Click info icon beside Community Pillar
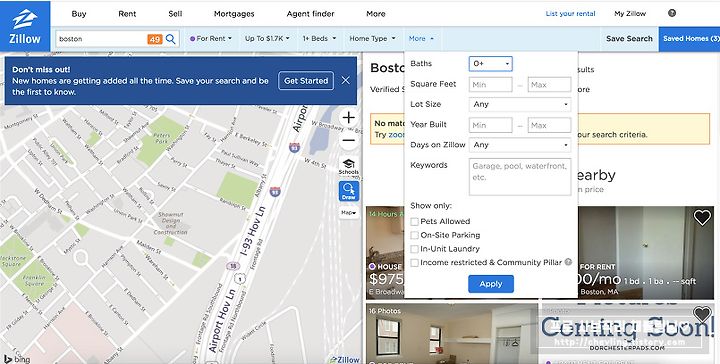This screenshot has width=720, height=364. (568, 262)
